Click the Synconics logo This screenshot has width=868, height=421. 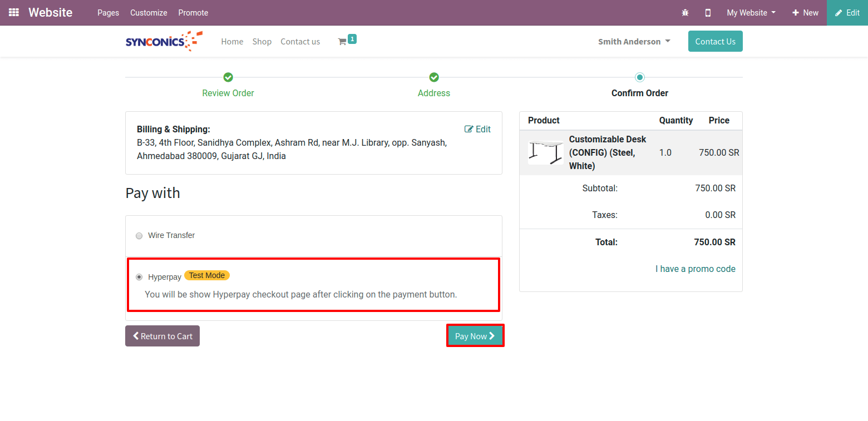164,41
